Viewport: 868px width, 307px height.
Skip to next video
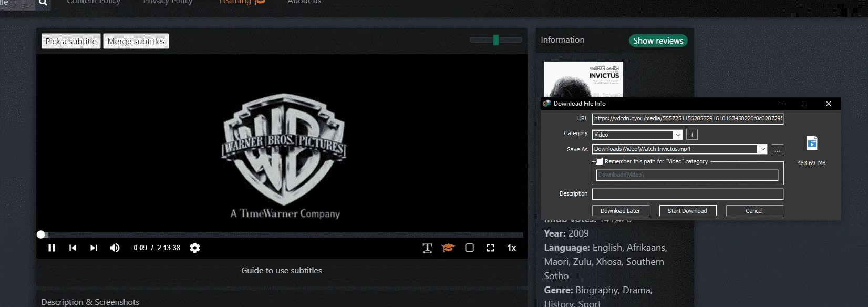[x=94, y=248]
